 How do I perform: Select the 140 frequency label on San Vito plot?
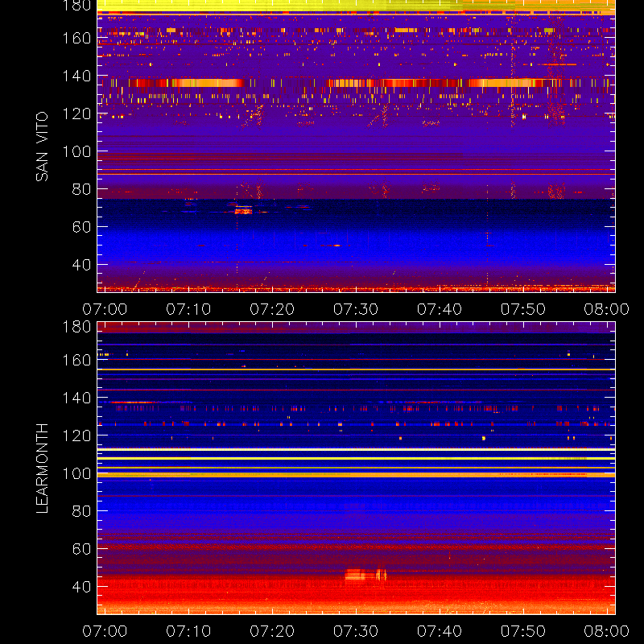coord(76,76)
